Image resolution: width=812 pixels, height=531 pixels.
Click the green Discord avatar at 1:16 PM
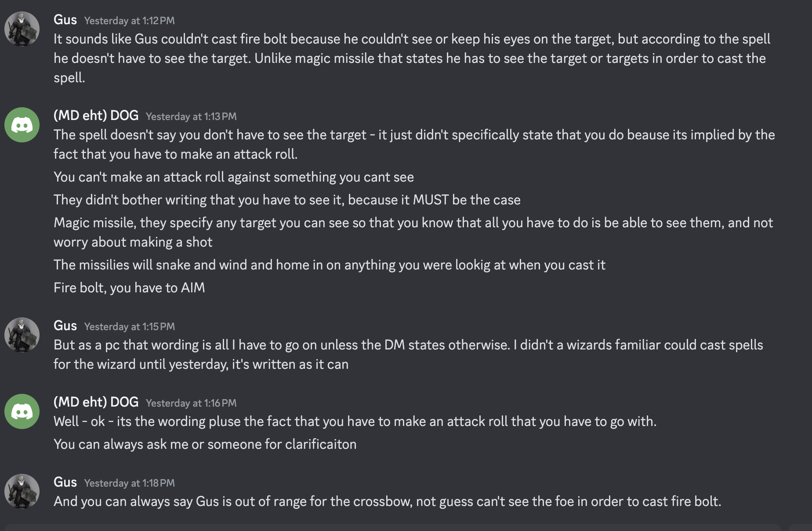point(22,411)
